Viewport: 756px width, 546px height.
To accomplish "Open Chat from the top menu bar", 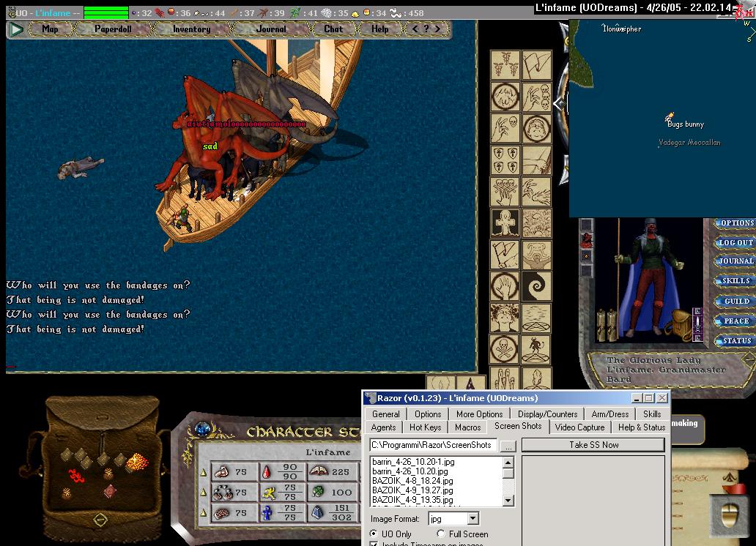I will tap(333, 29).
